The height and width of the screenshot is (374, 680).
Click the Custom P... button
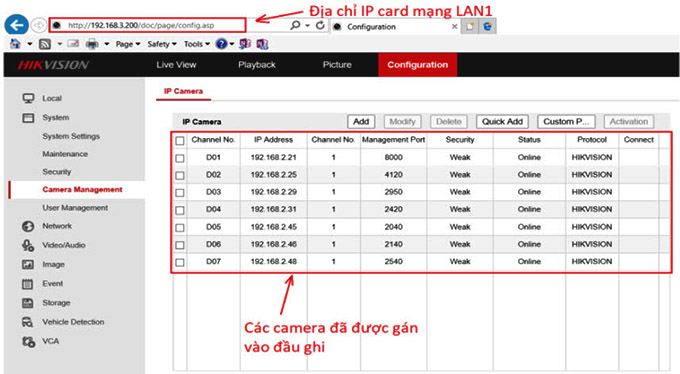click(x=566, y=121)
